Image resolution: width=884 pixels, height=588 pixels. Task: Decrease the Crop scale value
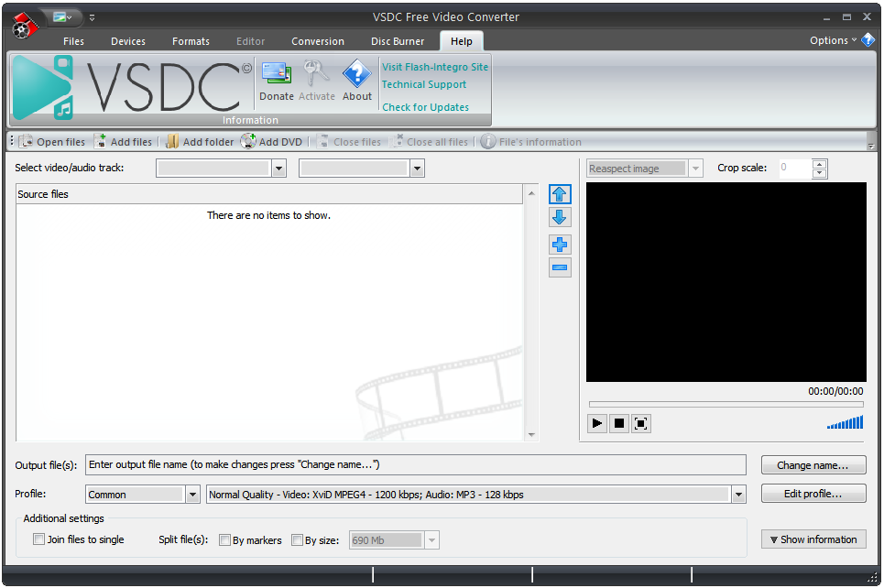tap(820, 173)
